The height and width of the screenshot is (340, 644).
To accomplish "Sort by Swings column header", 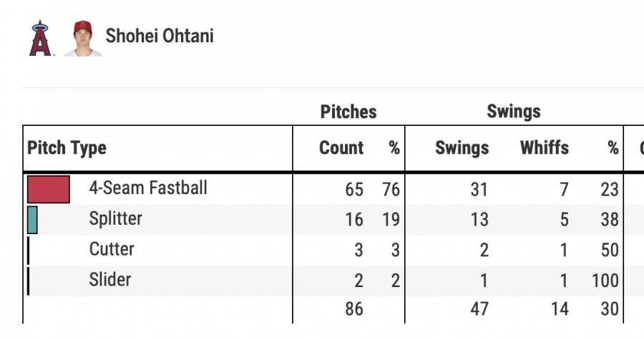I will [462, 148].
